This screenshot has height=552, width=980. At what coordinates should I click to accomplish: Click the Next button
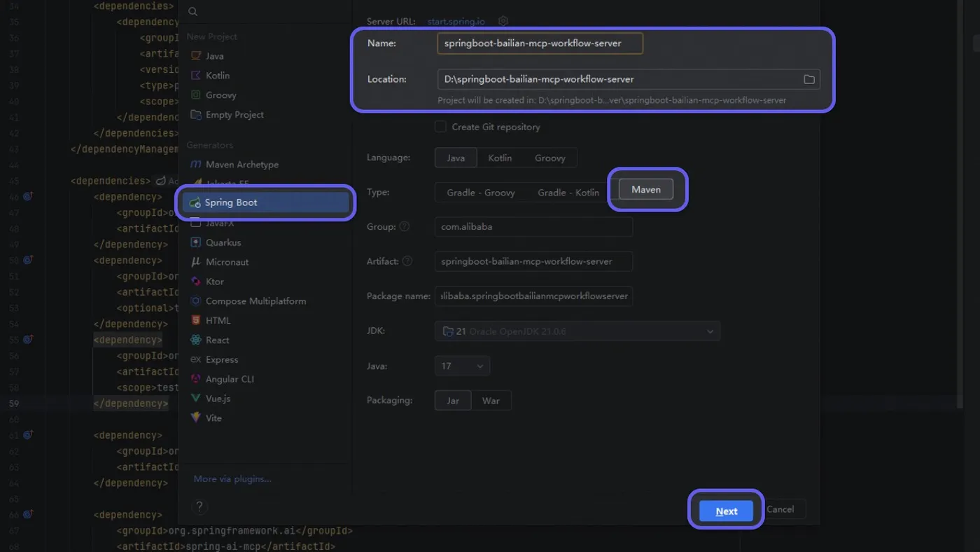(726, 511)
